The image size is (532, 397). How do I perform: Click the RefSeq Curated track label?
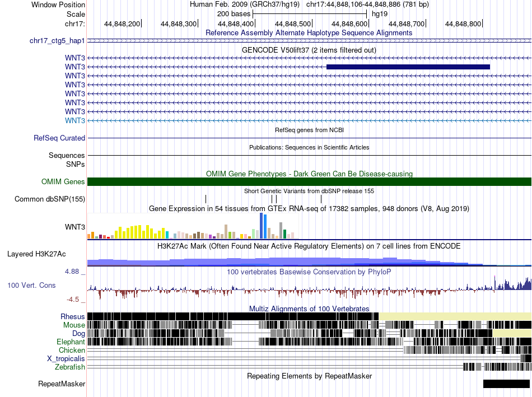pos(59,138)
